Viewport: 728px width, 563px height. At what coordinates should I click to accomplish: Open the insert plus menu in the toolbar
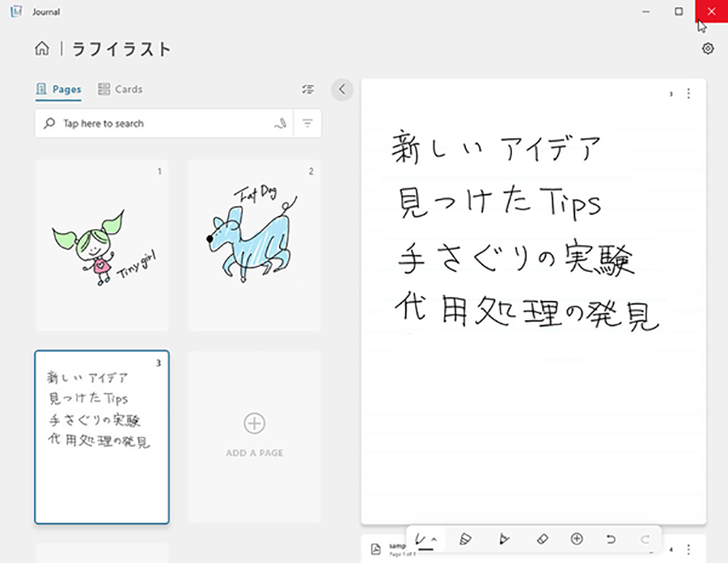click(x=577, y=539)
